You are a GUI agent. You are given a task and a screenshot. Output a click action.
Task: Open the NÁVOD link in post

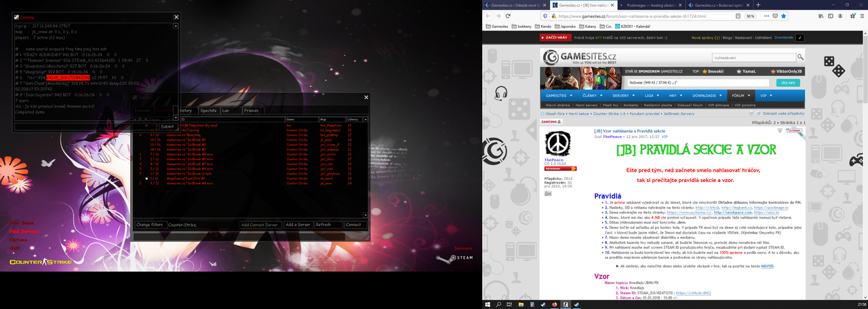pyautogui.click(x=767, y=266)
